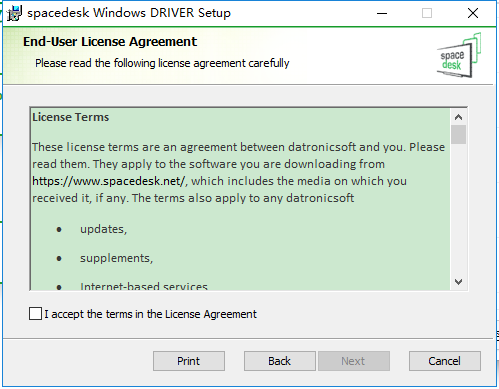Check the accept License Agreement terms checkbox
The width and height of the screenshot is (499, 389).
click(x=35, y=314)
